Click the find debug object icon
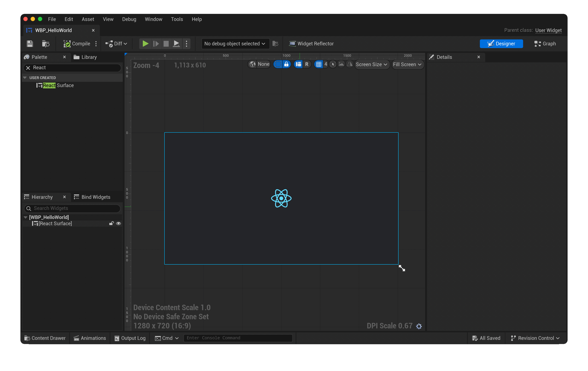The width and height of the screenshot is (588, 371). (x=275, y=44)
